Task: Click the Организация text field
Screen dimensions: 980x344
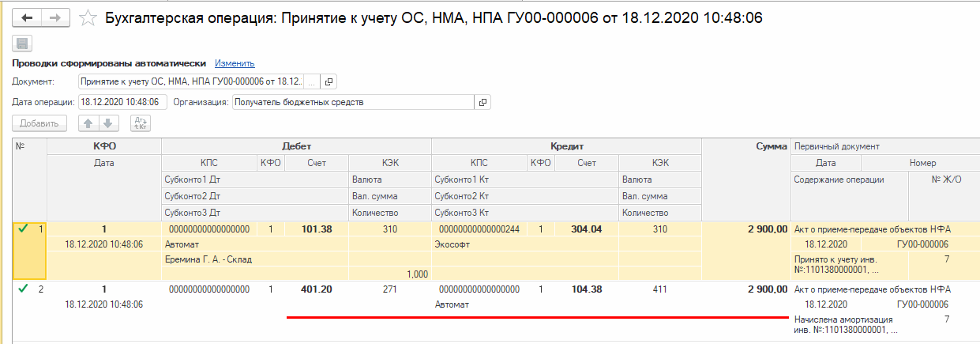Action: [x=353, y=102]
